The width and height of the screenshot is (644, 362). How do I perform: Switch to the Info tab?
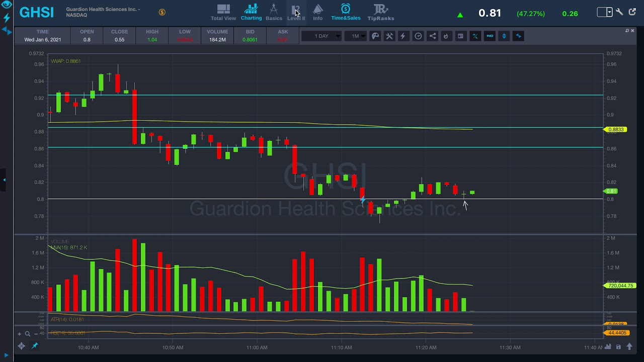pyautogui.click(x=318, y=13)
